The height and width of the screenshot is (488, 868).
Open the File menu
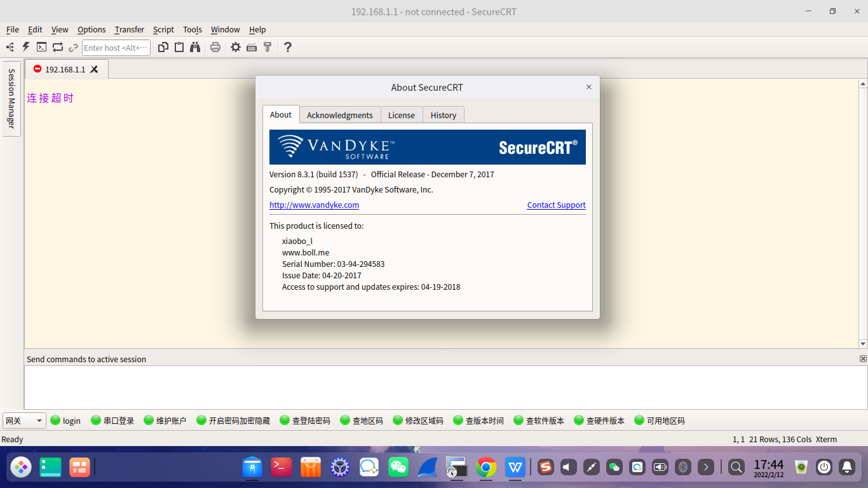[x=13, y=29]
